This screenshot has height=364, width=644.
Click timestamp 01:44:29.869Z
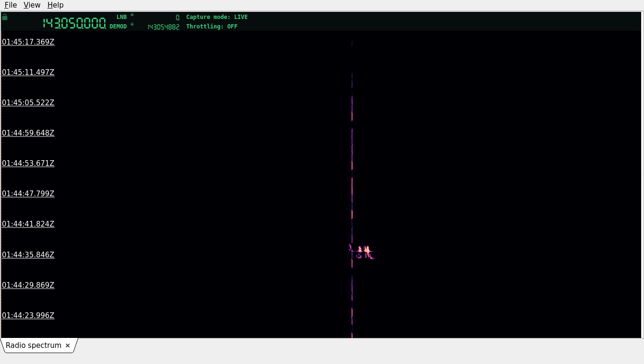[28, 285]
